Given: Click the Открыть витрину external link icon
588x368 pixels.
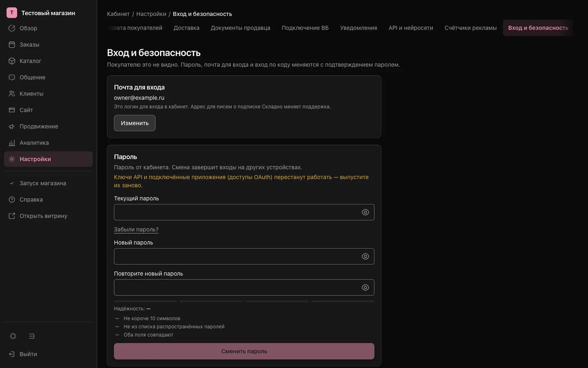Looking at the screenshot, I should [12, 216].
